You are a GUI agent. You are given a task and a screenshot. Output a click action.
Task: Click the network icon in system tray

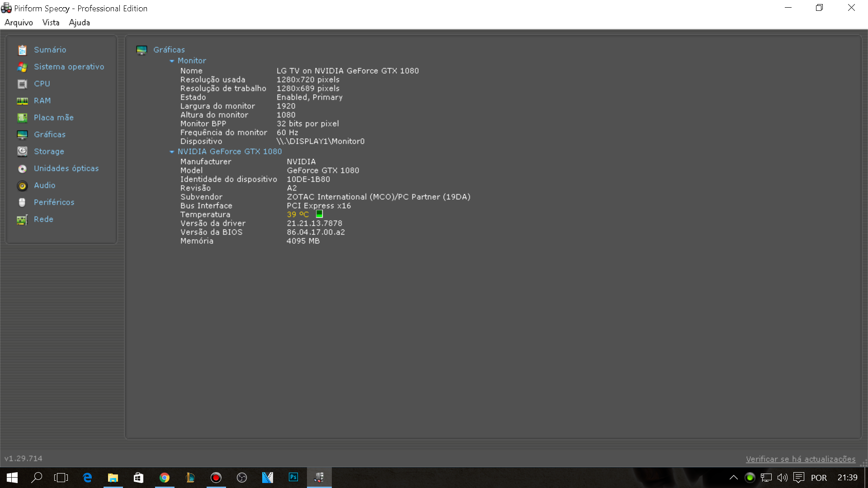[x=766, y=478]
